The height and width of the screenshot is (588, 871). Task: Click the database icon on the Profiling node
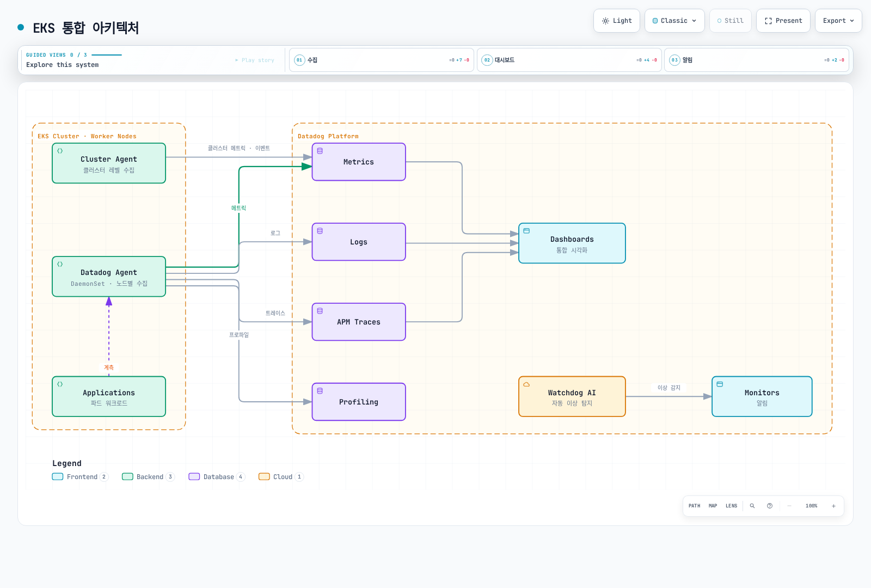320,391
